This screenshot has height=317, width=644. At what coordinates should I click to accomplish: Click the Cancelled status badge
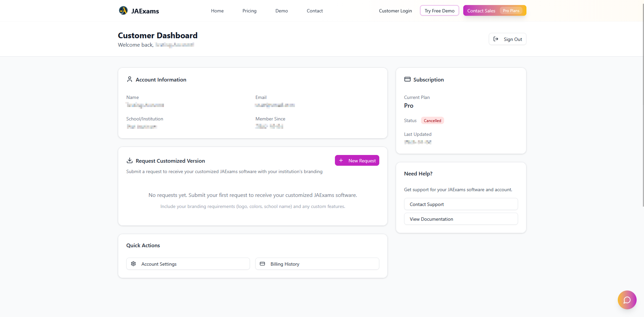pyautogui.click(x=432, y=121)
